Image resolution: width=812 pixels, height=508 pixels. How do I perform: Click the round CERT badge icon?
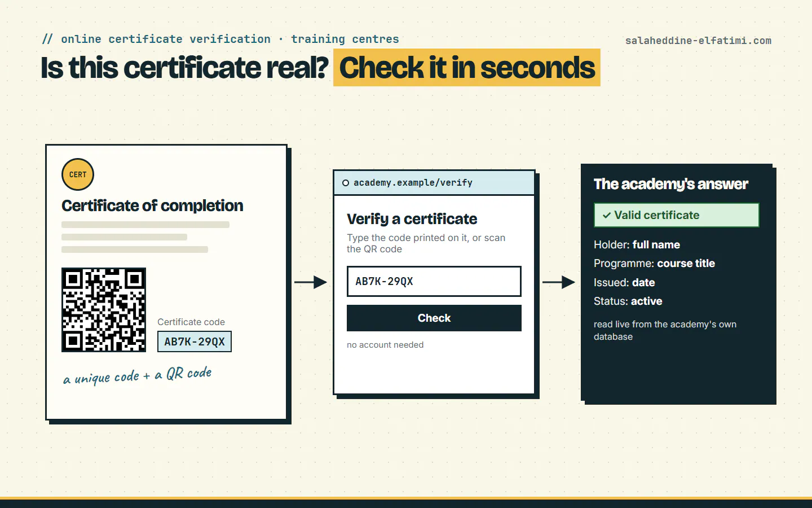(x=78, y=174)
